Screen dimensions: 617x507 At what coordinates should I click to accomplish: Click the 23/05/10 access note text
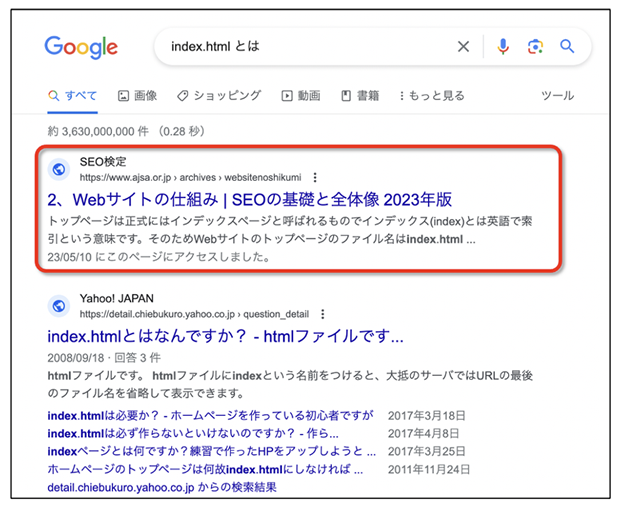click(159, 257)
